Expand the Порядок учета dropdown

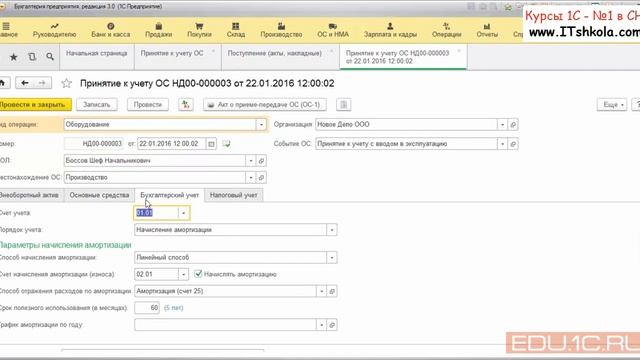pyautogui.click(x=332, y=230)
